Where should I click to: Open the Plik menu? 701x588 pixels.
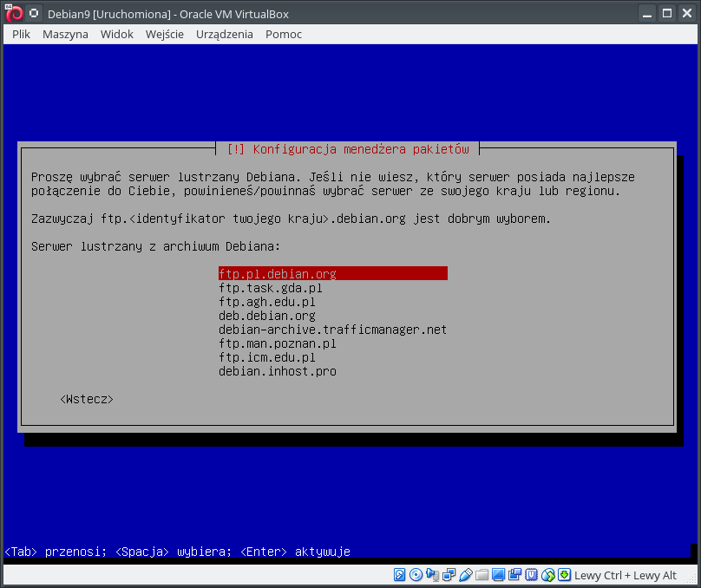coord(22,34)
